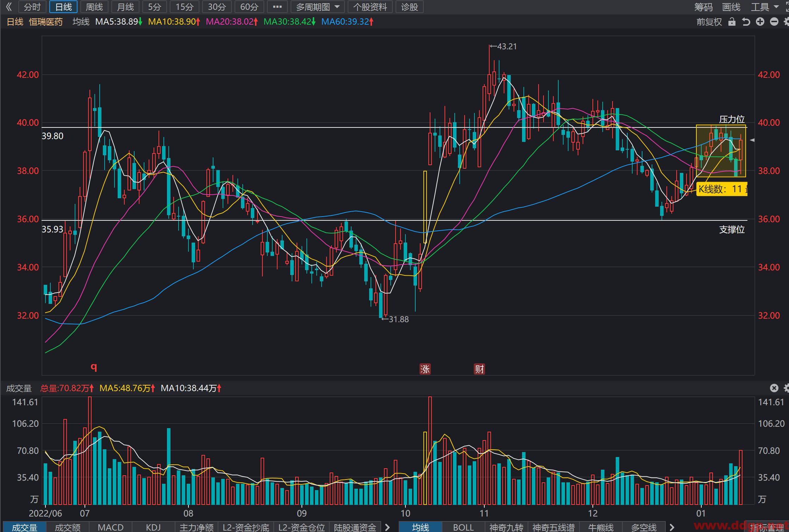Click the red 财 financial report marker

click(x=479, y=369)
